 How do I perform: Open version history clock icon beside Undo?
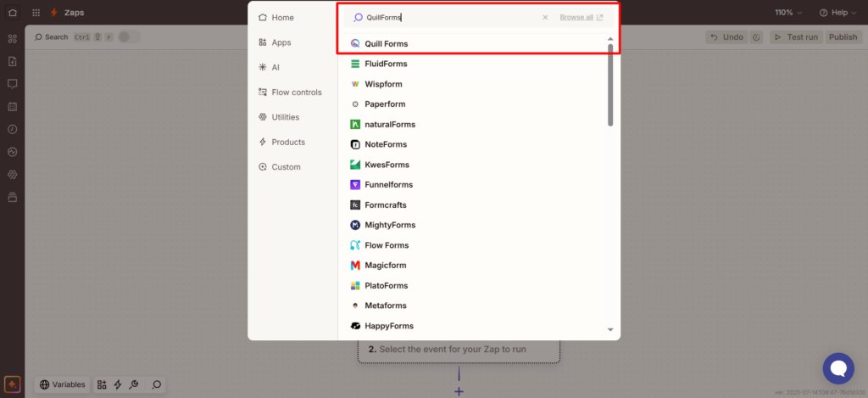click(x=756, y=37)
